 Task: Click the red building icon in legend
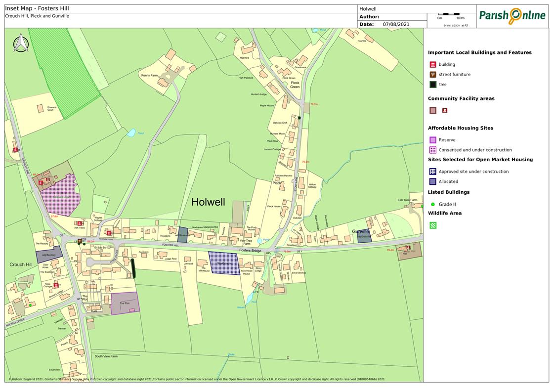click(x=433, y=64)
